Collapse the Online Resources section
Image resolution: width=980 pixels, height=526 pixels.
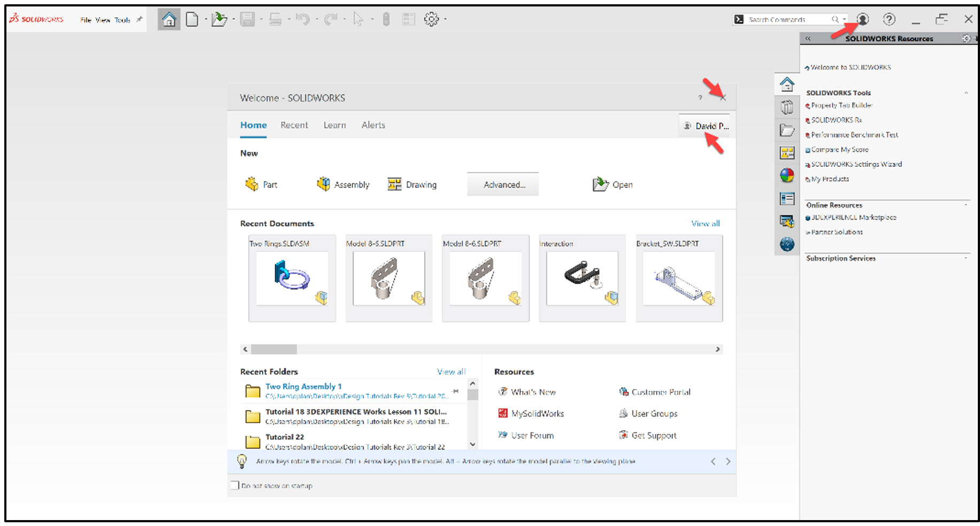click(x=967, y=205)
